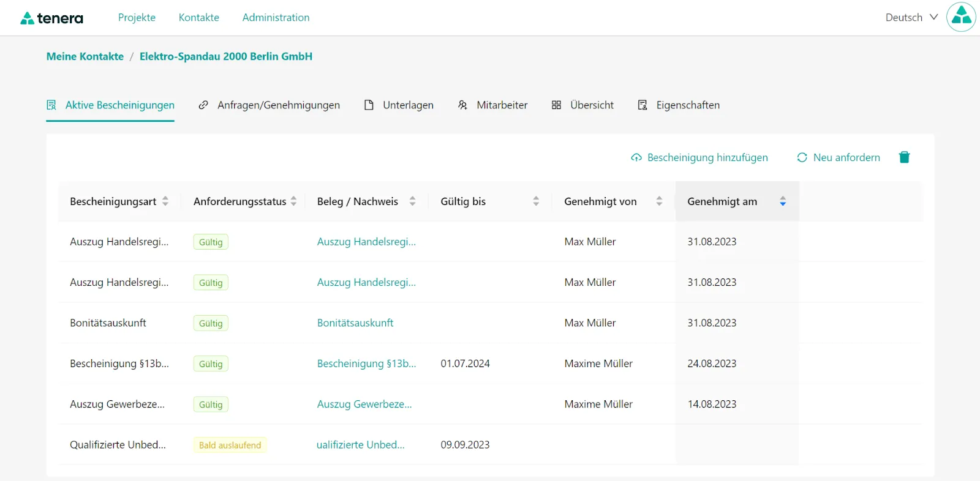
Task: Click the date 01.07.2024
Action: point(466,364)
